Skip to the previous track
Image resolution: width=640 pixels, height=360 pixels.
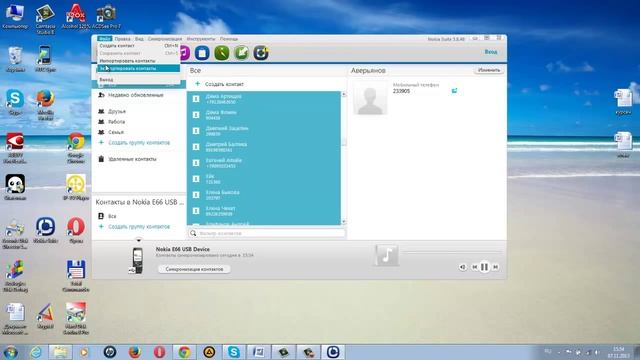pyautogui.click(x=474, y=267)
